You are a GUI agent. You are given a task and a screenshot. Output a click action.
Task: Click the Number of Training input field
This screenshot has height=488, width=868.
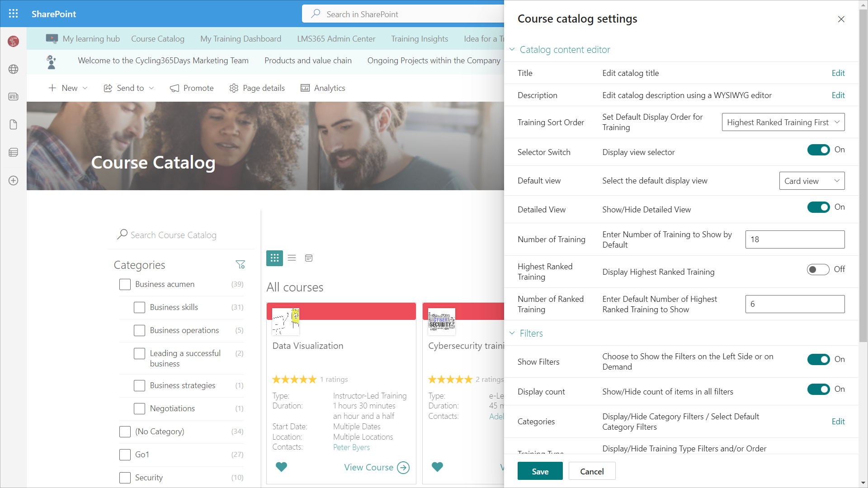pyautogui.click(x=794, y=239)
